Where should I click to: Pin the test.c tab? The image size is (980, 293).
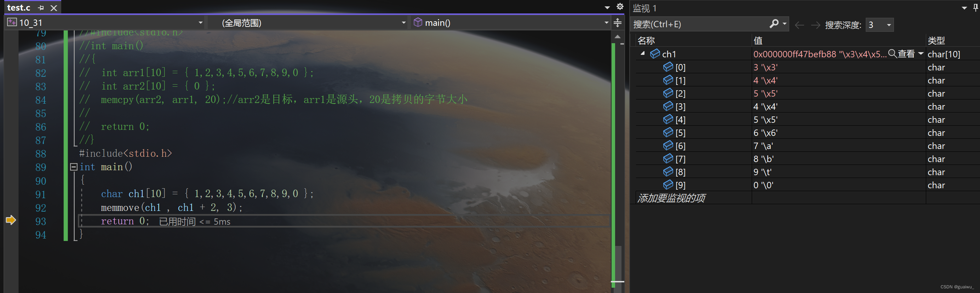pyautogui.click(x=41, y=8)
